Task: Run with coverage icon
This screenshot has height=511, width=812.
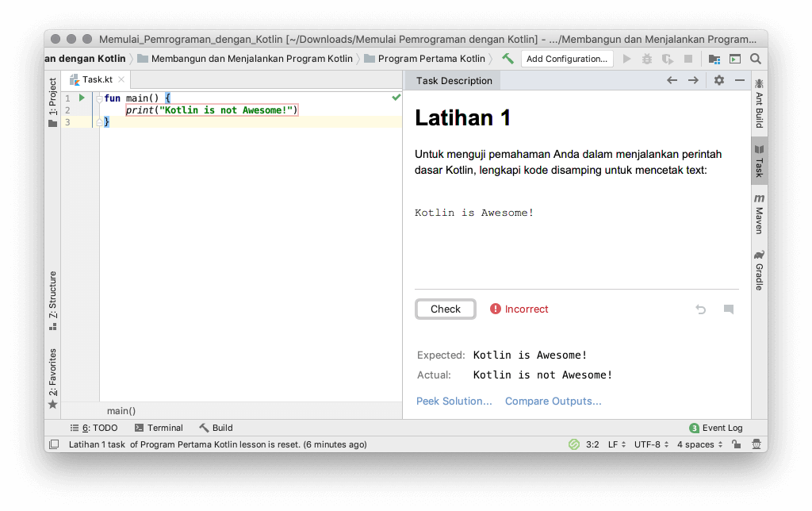Action: tap(668, 58)
